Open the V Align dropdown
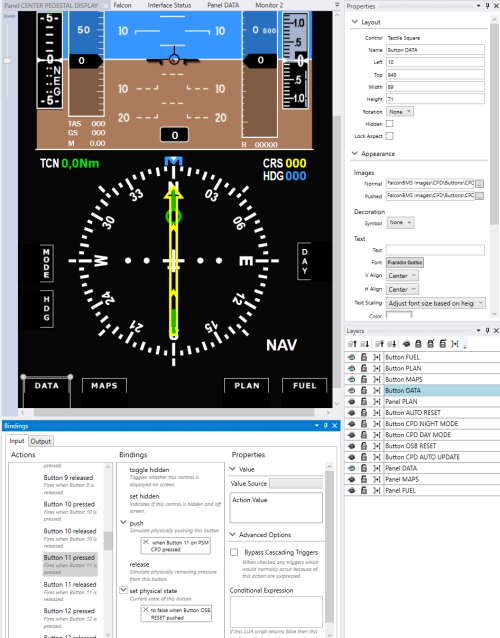Image resolution: width=500 pixels, height=638 pixels. (402, 276)
